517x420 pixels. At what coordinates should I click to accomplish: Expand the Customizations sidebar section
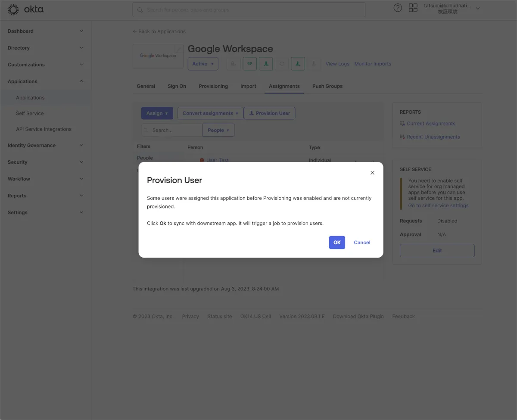point(45,65)
